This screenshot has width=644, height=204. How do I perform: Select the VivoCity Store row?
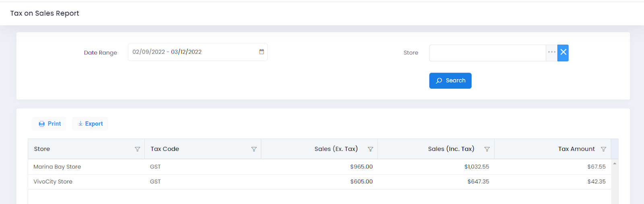coord(53,182)
